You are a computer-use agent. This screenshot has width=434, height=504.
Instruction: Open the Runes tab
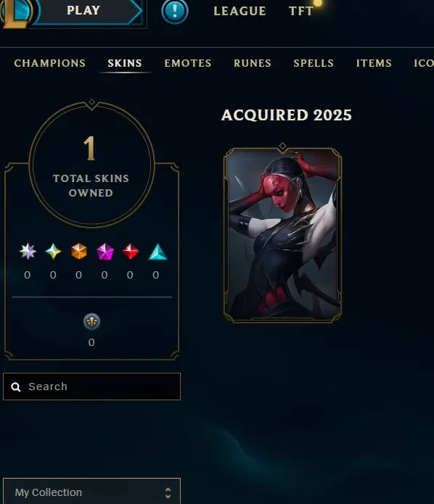[253, 63]
